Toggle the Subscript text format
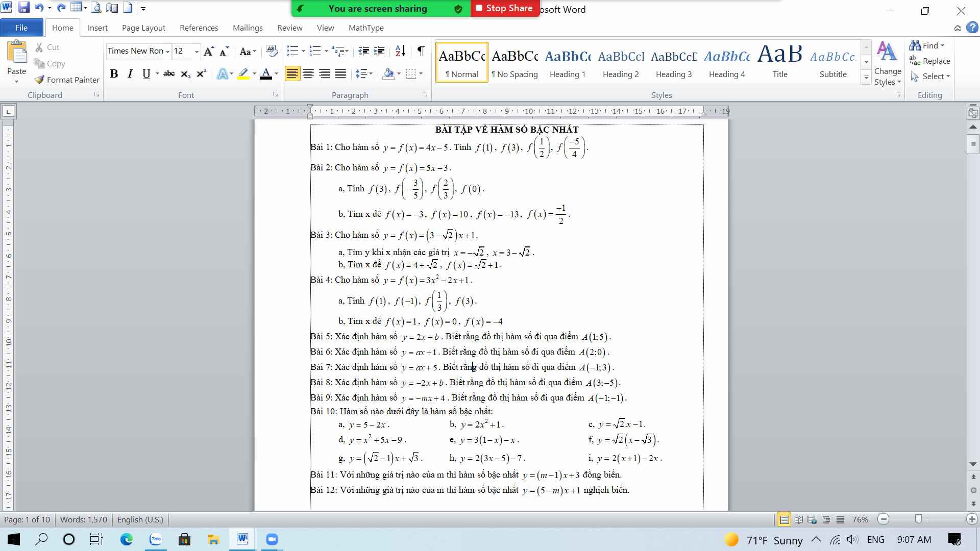 pos(186,73)
